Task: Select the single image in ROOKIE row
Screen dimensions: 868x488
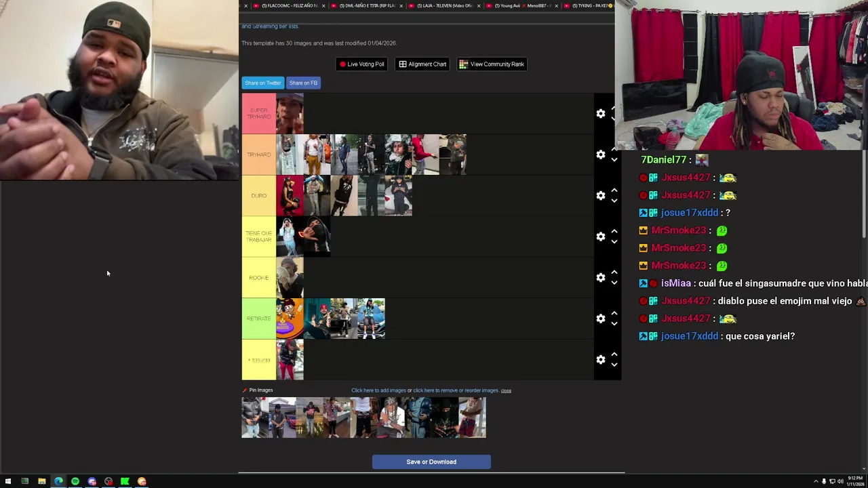Action: (290, 277)
